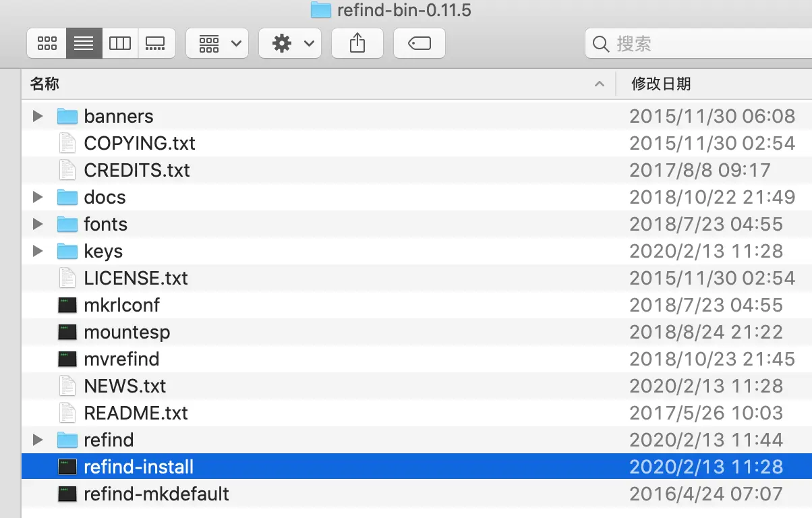Click the magnifier icon in search field

click(600, 45)
